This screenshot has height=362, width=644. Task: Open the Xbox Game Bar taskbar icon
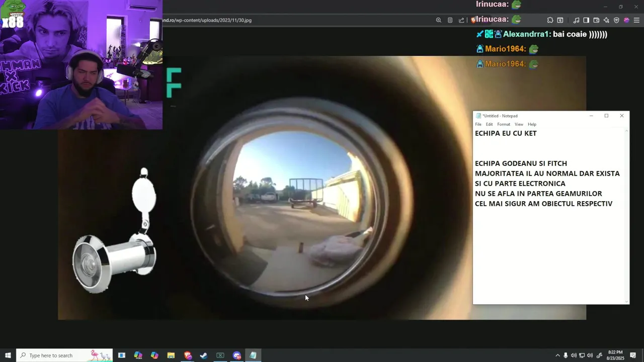pyautogui.click(x=220, y=355)
